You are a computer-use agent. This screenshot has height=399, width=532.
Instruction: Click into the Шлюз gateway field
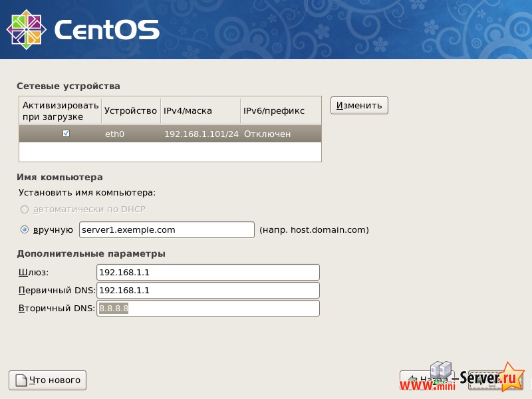(x=208, y=273)
